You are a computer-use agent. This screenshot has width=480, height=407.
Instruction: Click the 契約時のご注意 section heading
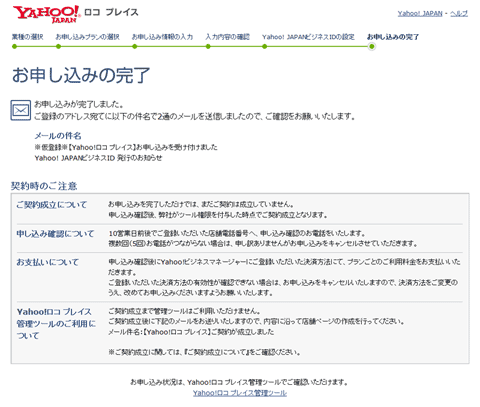[x=44, y=186]
